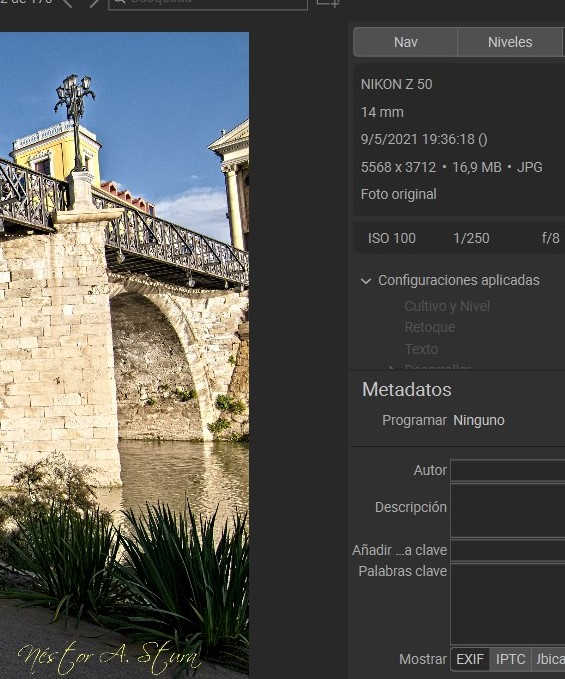
Task: Focus the Palabras clave text area
Action: point(507,604)
